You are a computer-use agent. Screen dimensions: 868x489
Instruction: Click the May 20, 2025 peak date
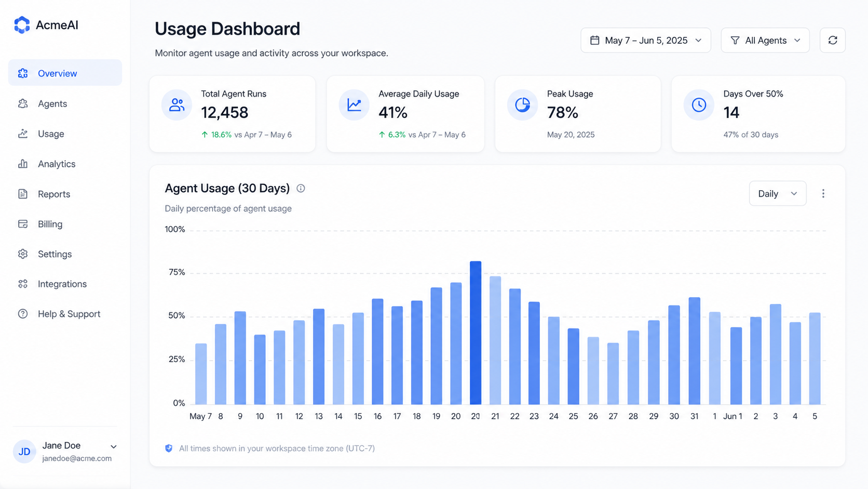pyautogui.click(x=571, y=135)
